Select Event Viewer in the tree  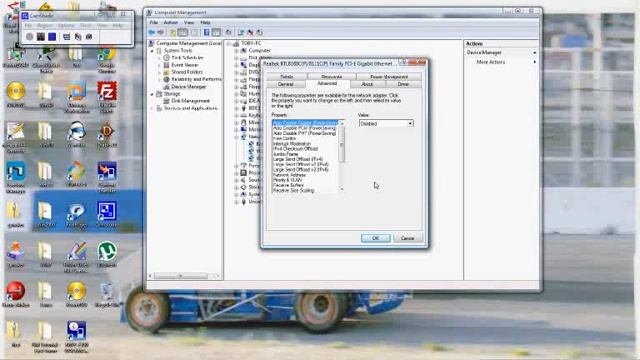(184, 65)
